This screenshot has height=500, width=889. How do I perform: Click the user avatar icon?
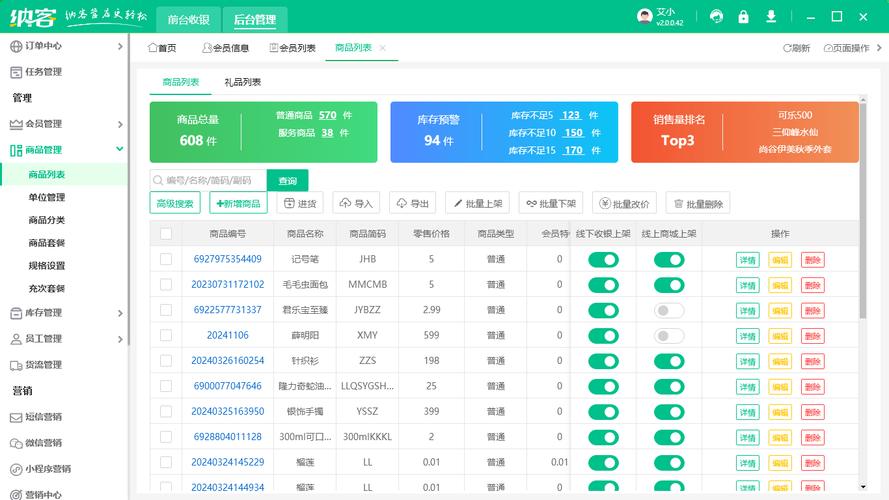pos(645,16)
